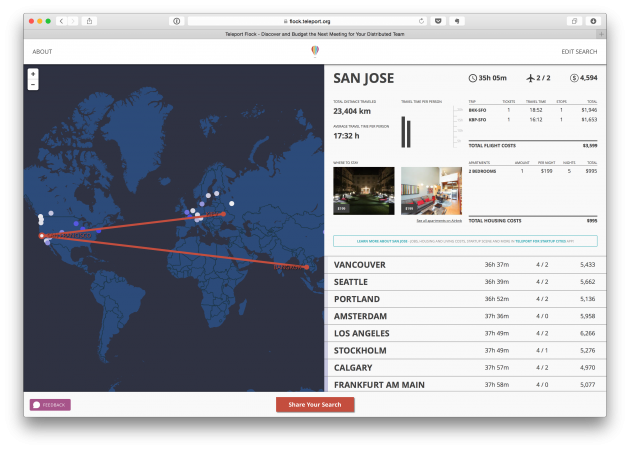Click the dollar cost icon
630x450 pixels.
coord(573,78)
